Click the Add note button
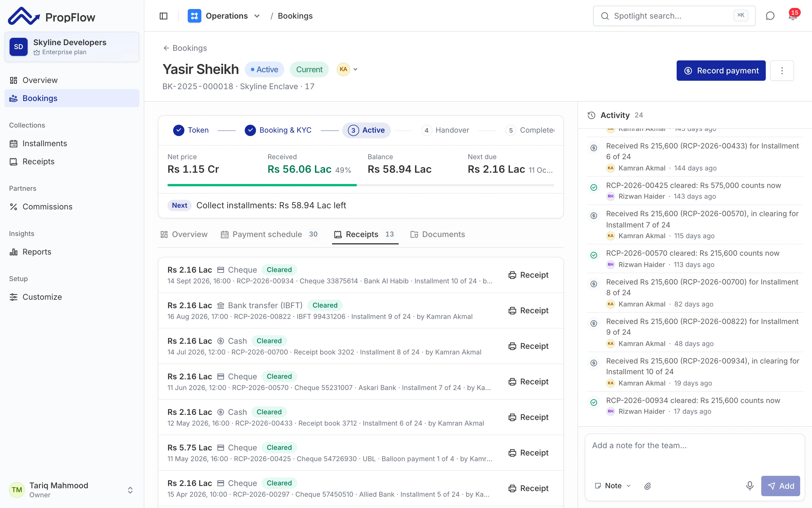 click(x=780, y=486)
